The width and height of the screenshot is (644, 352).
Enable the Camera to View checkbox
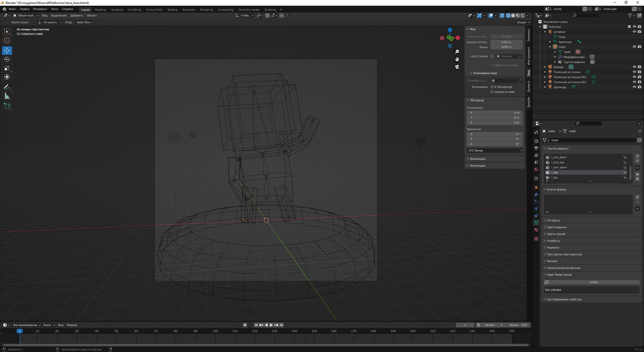tap(492, 92)
